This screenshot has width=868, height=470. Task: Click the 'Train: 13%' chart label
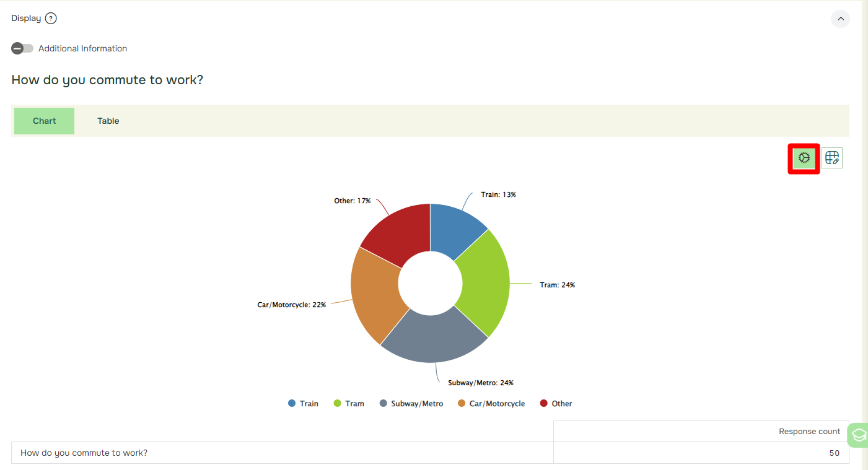(499, 194)
